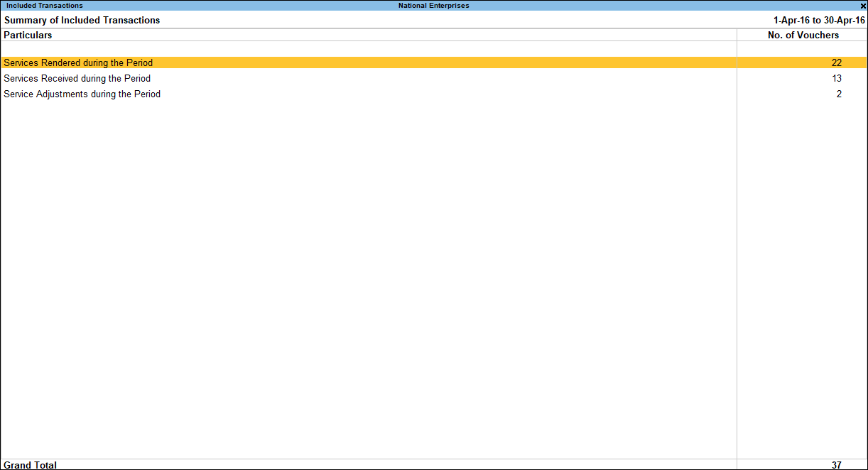Click the Grand Total value 37
Viewport: 868px width, 470px height.
coord(836,465)
